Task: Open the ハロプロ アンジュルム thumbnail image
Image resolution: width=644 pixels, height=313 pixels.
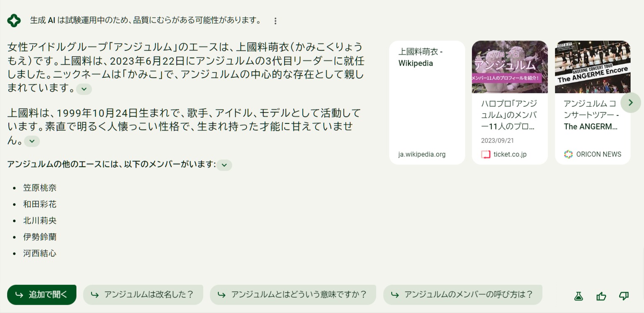Action: 510,67
